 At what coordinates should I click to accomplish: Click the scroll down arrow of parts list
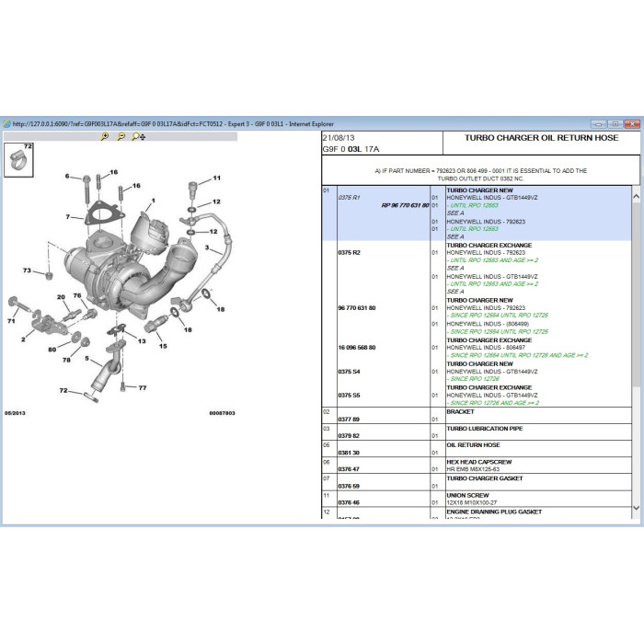[636, 508]
